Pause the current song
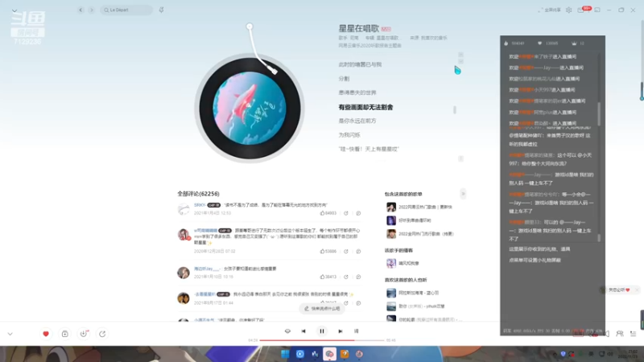The image size is (644, 362). (322, 331)
